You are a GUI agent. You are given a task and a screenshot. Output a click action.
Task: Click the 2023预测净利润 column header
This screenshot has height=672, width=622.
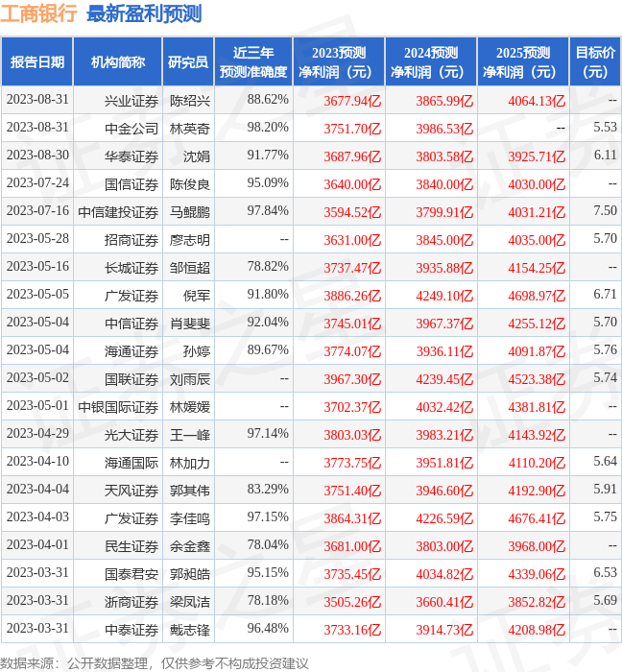[339, 61]
